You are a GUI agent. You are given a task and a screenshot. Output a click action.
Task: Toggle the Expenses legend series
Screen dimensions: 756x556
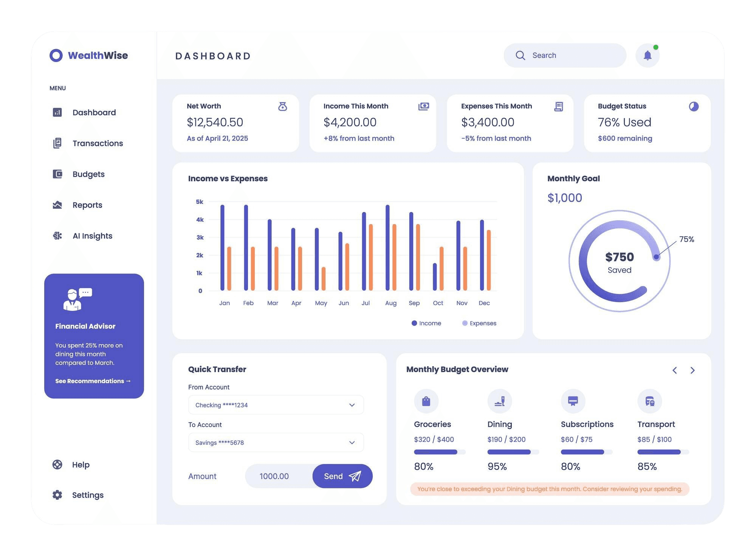pos(479,323)
